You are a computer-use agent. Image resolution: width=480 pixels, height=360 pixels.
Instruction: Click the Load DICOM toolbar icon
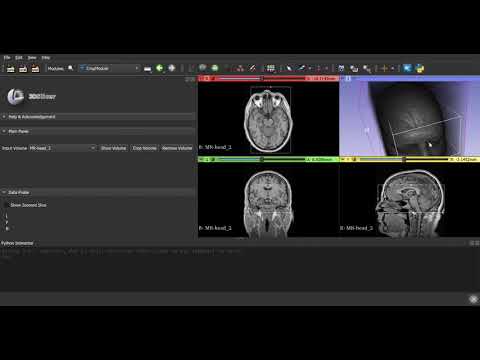click(x=23, y=69)
